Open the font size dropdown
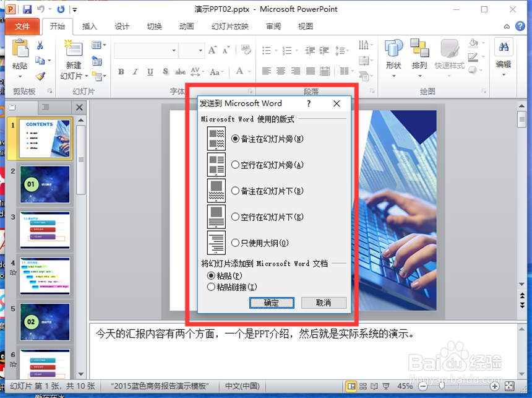The width and height of the screenshot is (532, 398). tap(200, 51)
